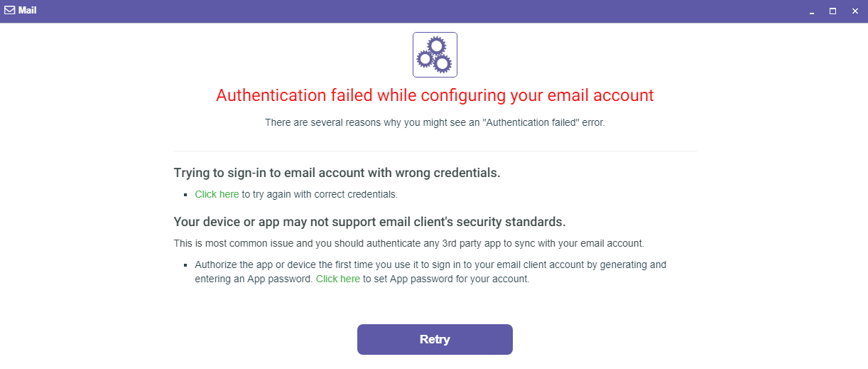Click the empty purple title bar area
Screen dimensions: 868x369
point(426,11)
